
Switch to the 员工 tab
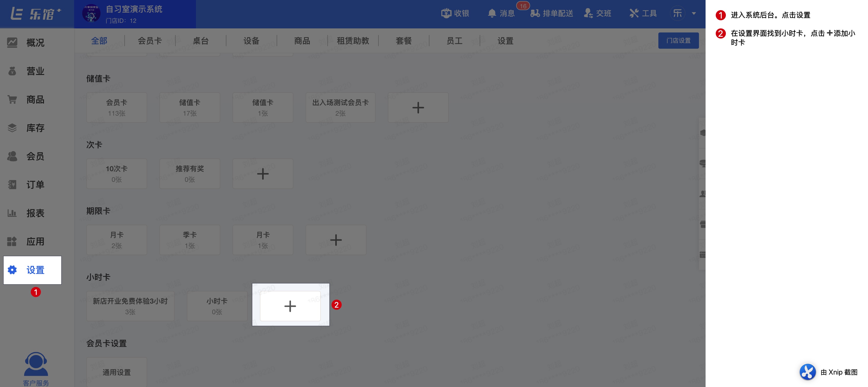coord(454,41)
